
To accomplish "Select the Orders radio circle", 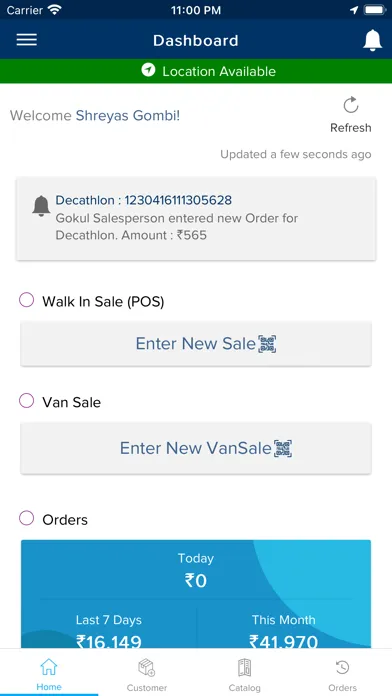I will (x=27, y=518).
